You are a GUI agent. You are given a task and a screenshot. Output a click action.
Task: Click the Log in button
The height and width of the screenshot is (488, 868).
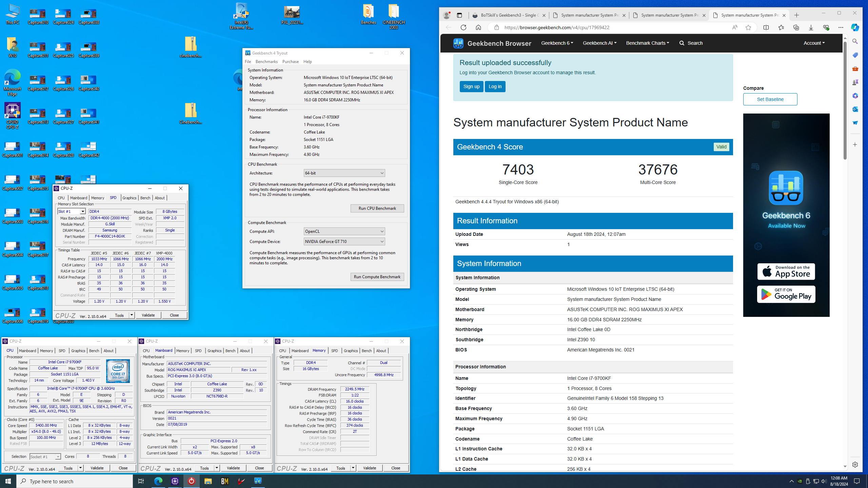coord(495,86)
